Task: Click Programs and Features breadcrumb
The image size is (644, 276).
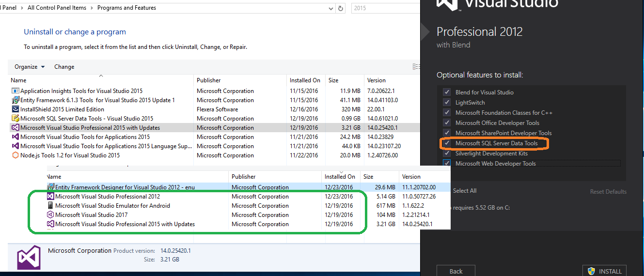Action: pyautogui.click(x=127, y=8)
